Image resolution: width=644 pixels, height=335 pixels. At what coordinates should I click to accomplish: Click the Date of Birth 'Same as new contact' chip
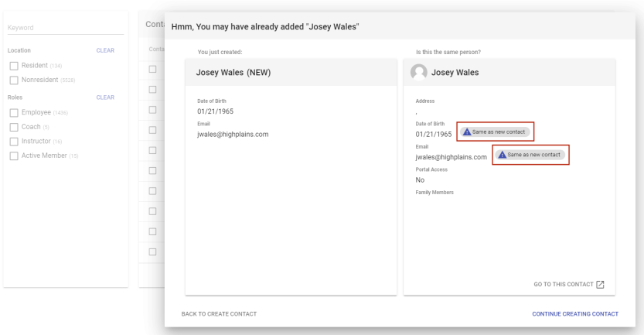(495, 132)
